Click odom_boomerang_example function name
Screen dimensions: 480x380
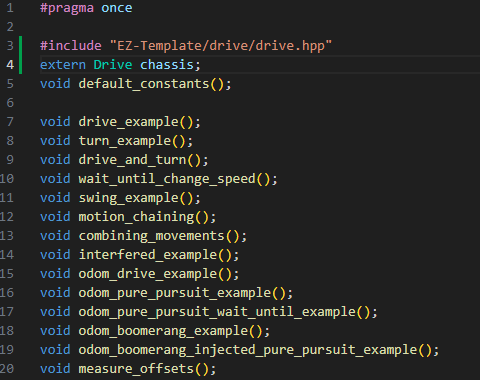[x=163, y=331]
